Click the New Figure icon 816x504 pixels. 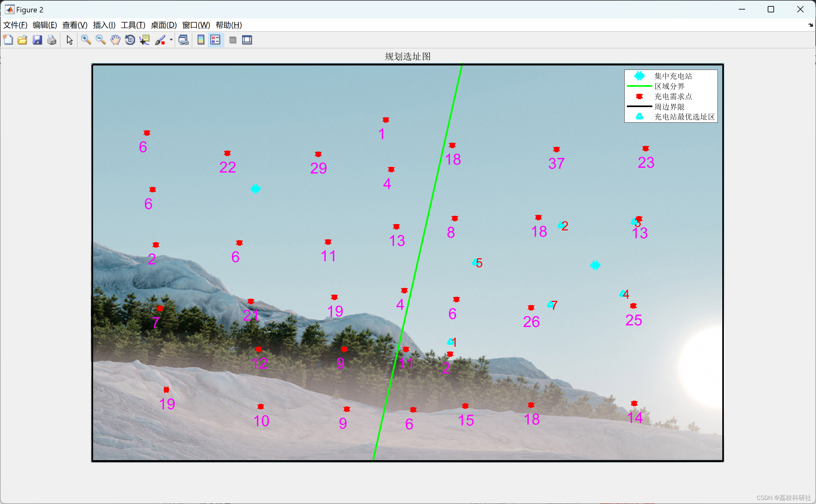tap(8, 40)
